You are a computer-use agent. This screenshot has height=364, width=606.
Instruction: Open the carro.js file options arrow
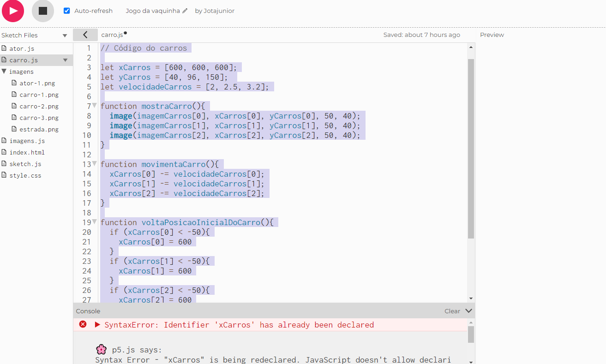click(x=65, y=60)
